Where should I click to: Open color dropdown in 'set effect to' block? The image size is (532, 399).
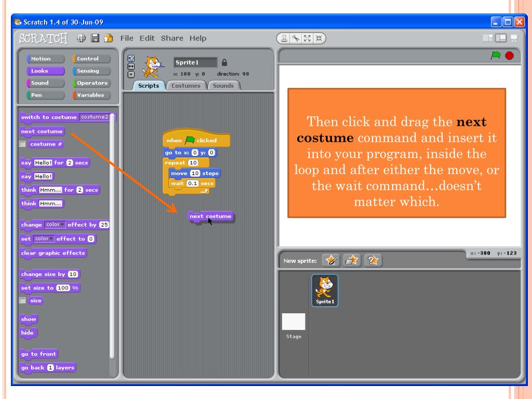pyautogui.click(x=44, y=239)
